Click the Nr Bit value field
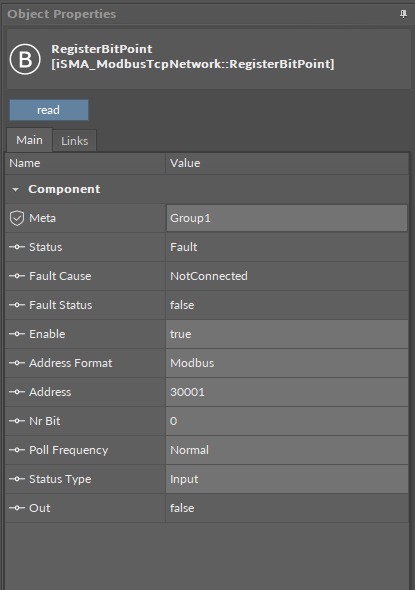Screen dimensions: 415x590 pyautogui.click(x=287, y=421)
